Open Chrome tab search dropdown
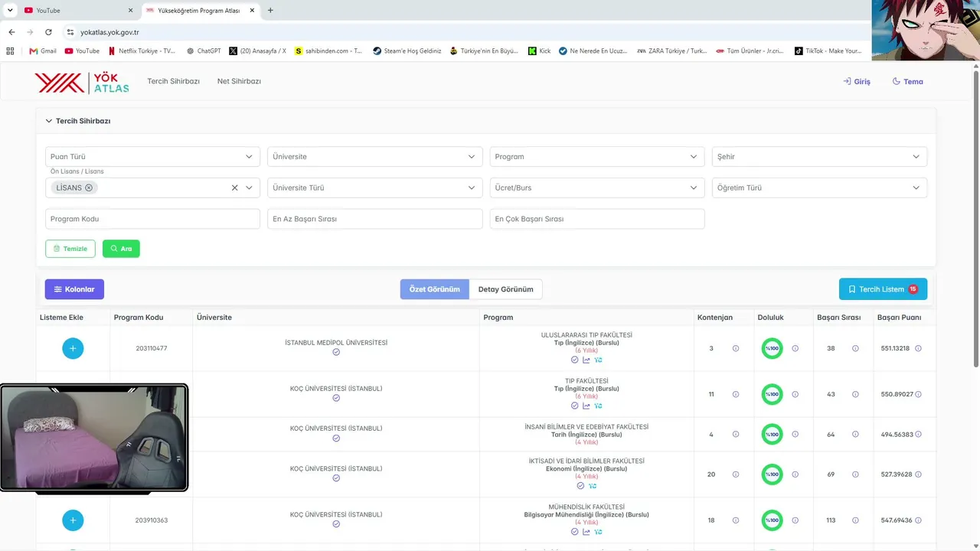Screen dimensions: 980x551 pos(9,11)
